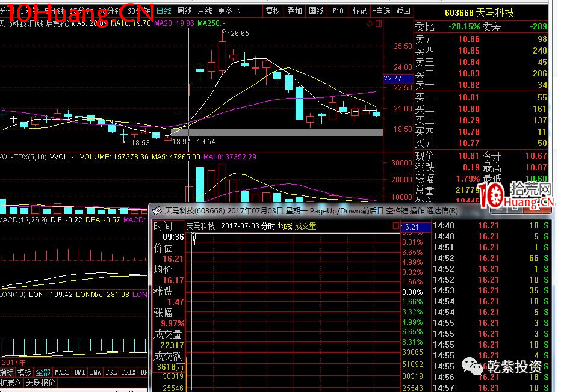This screenshot has height=392, width=561.
Task: Click the 09:36 time value in the popup
Action: coord(173,237)
